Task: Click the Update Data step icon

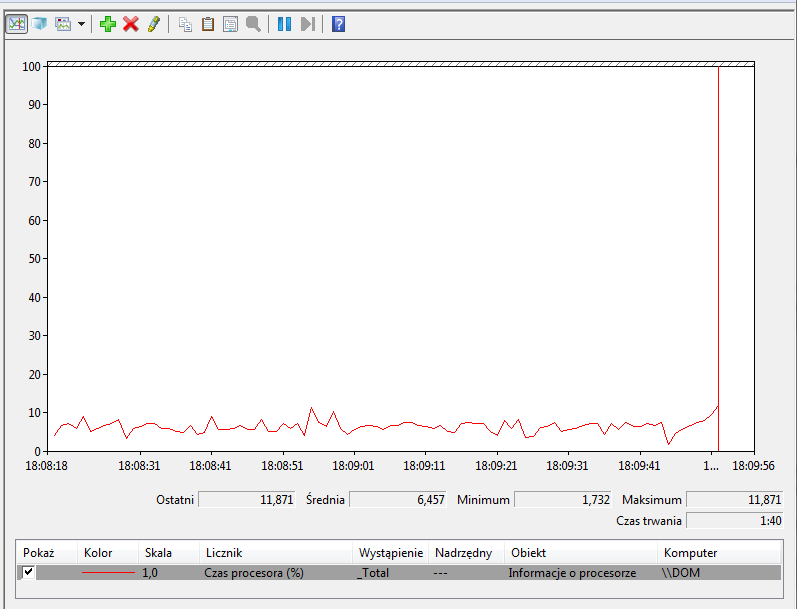Action: pyautogui.click(x=308, y=23)
